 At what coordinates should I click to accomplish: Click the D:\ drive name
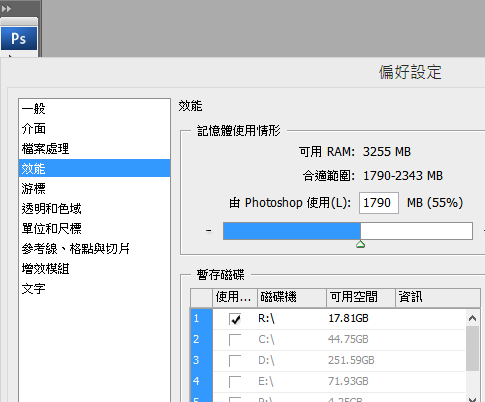pyautogui.click(x=266, y=360)
